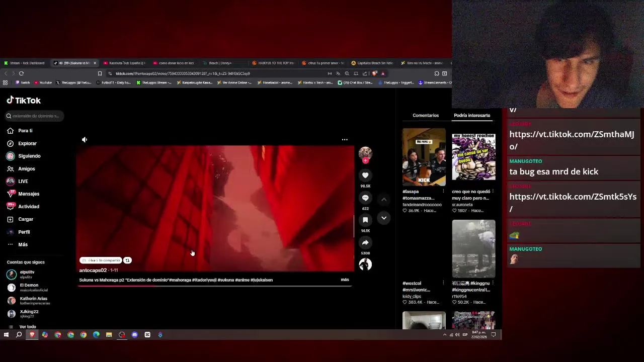The width and height of the screenshot is (644, 362).
Task: Open the 'my honest reaction' video thumbnail
Action: tap(473, 157)
